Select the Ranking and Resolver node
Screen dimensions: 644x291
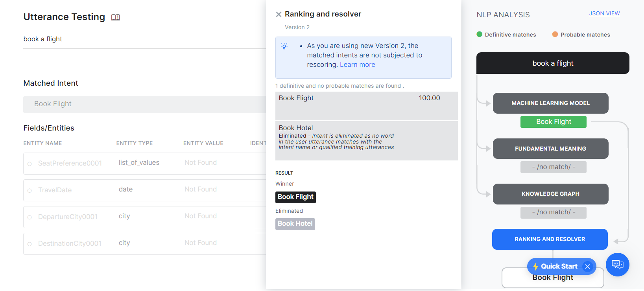tap(550, 239)
